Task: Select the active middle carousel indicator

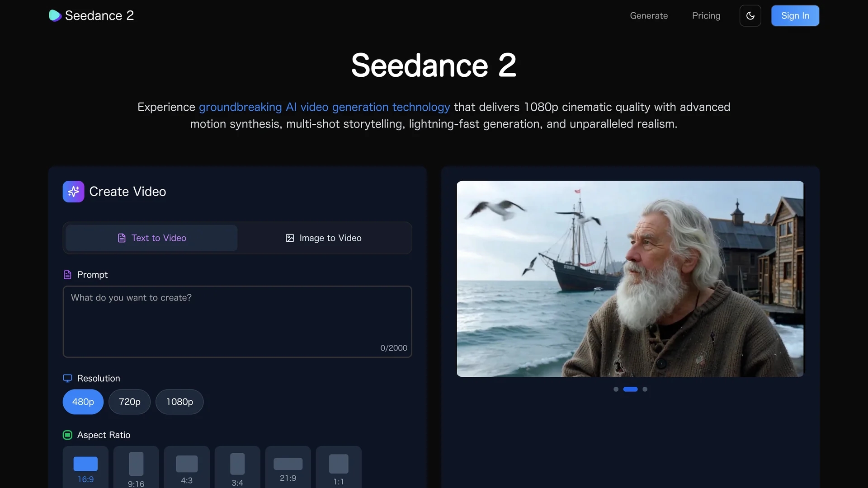Action: click(x=630, y=389)
